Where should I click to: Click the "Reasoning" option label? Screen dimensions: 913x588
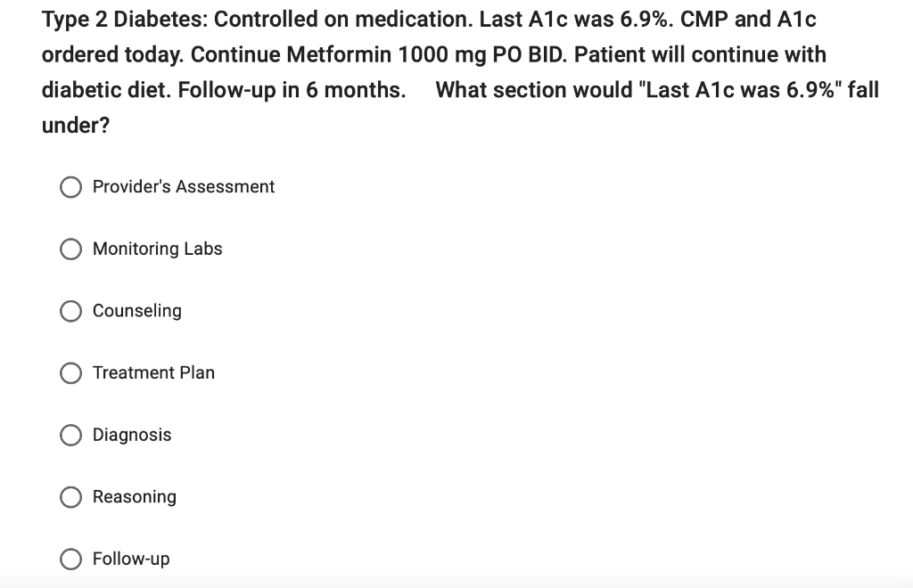pyautogui.click(x=135, y=497)
